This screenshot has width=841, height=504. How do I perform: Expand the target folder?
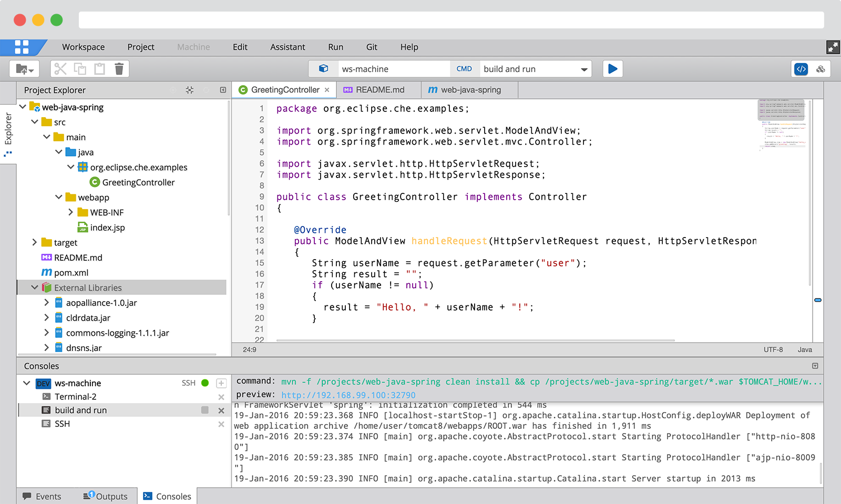[x=35, y=242]
